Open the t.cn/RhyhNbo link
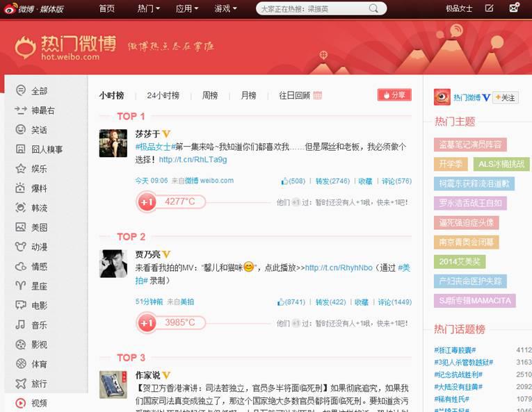The height and width of the screenshot is (412, 532). click(339, 267)
